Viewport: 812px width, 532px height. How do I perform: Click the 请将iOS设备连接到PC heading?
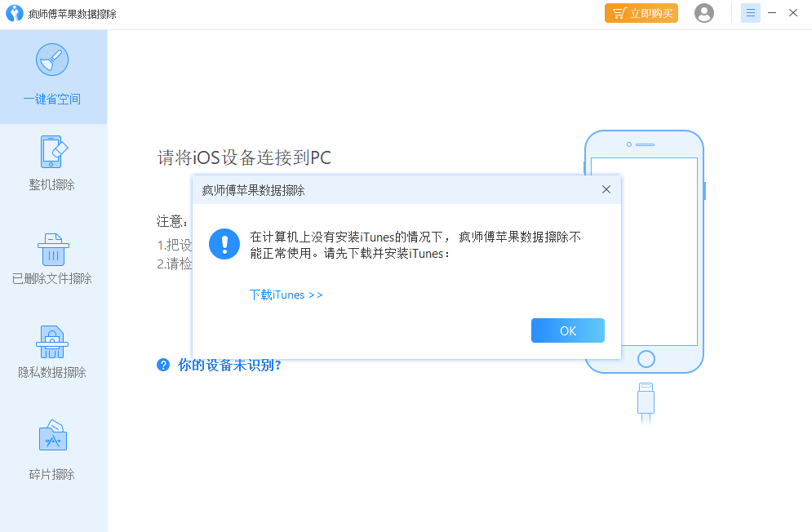[x=244, y=157]
